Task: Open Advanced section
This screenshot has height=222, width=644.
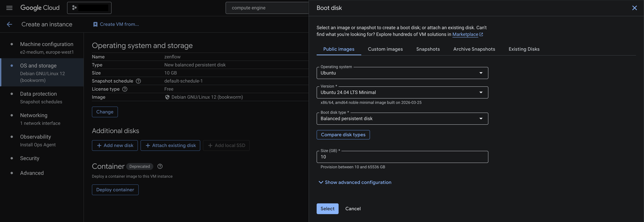Action: tap(42, 173)
